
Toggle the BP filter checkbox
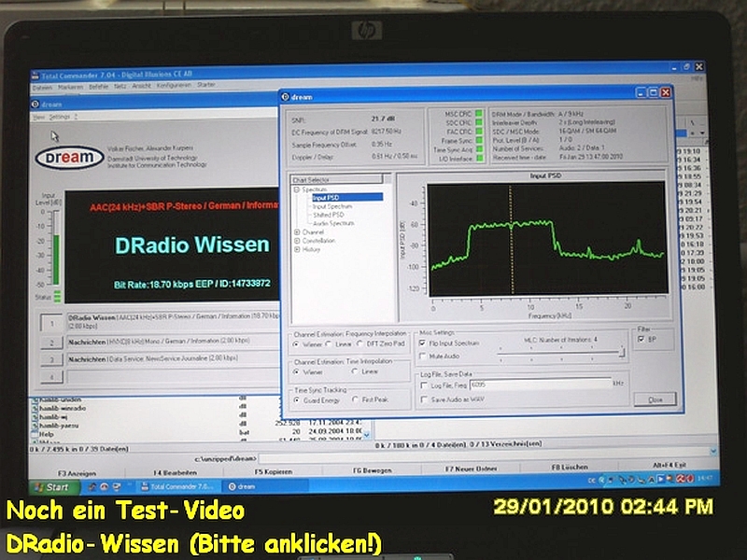(641, 339)
